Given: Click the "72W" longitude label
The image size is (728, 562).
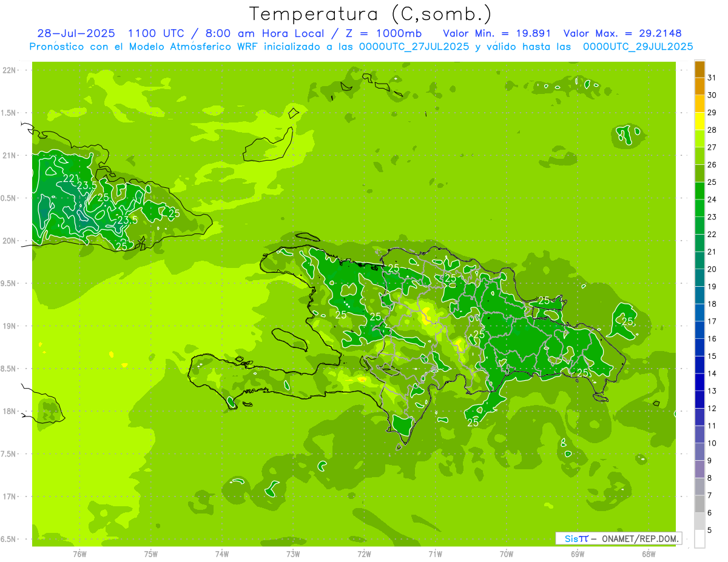Looking at the screenshot, I should (x=364, y=554).
